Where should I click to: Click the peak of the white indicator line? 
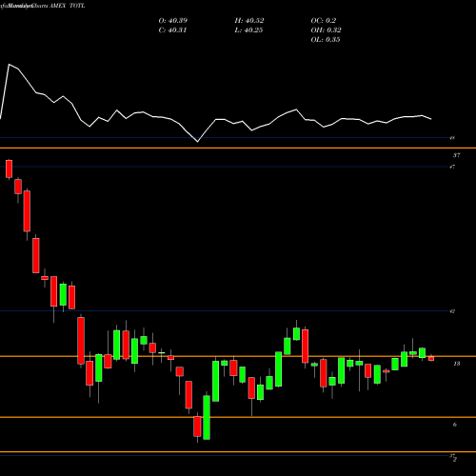coord(9,65)
